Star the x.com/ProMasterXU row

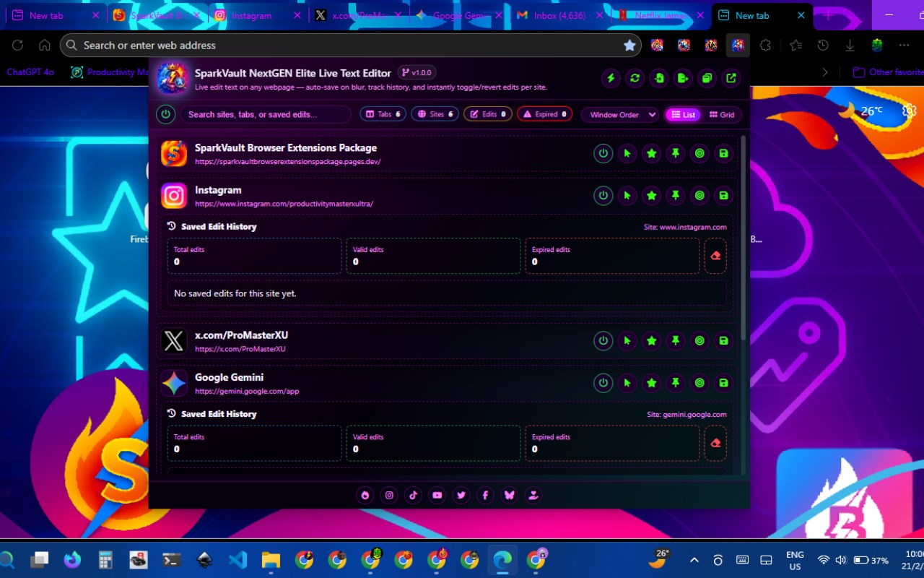pyautogui.click(x=651, y=340)
